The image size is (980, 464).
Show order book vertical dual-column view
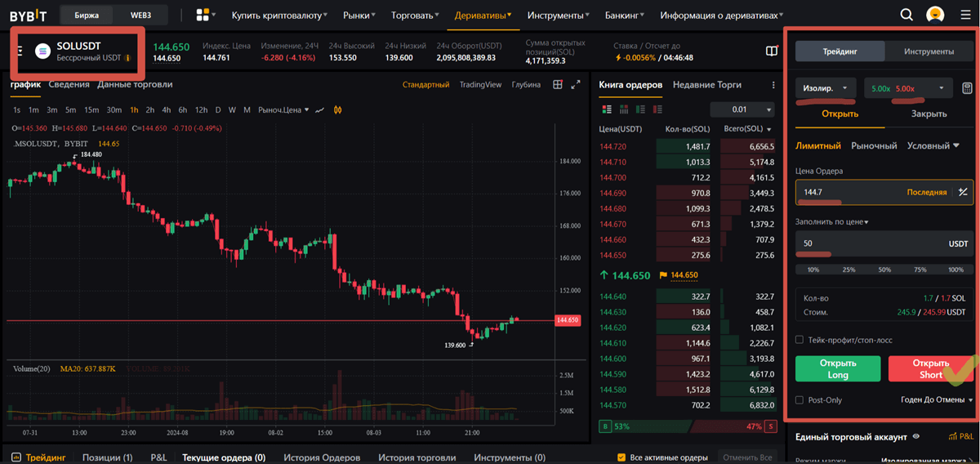click(x=623, y=109)
